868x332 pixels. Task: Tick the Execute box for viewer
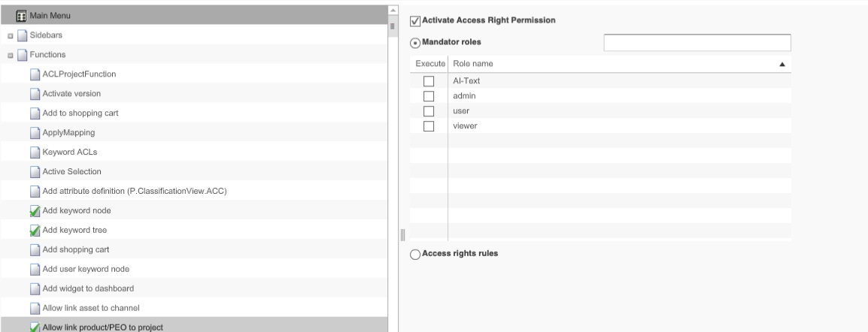point(429,126)
